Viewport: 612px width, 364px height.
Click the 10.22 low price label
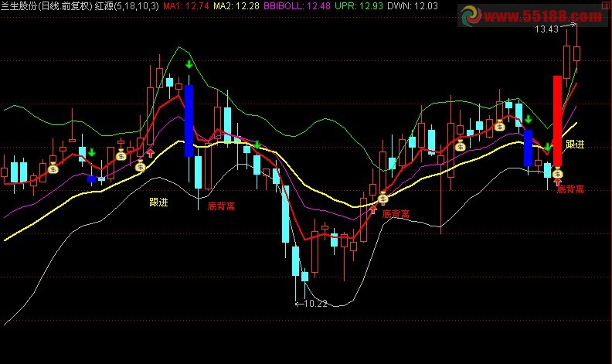[315, 304]
